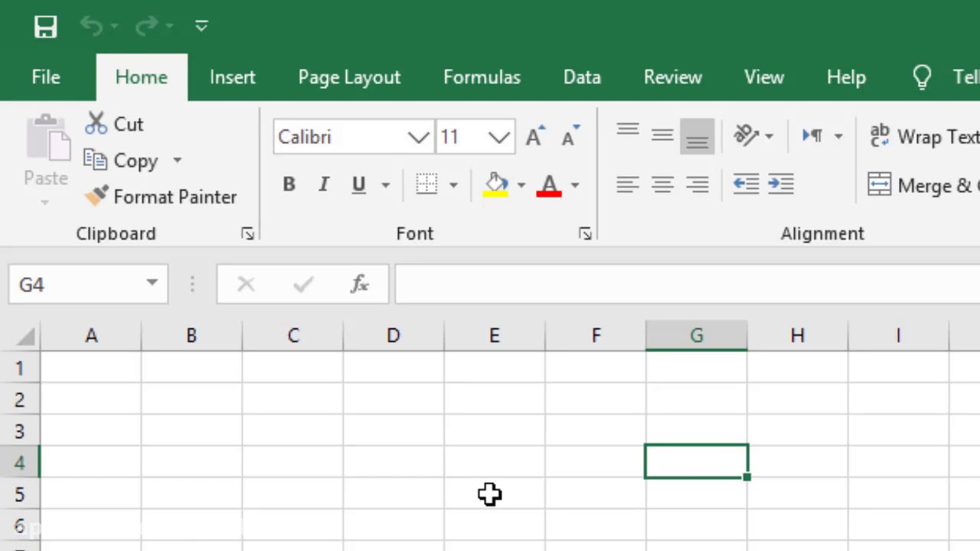
Task: Expand the Borders dropdown arrow
Action: click(x=453, y=184)
